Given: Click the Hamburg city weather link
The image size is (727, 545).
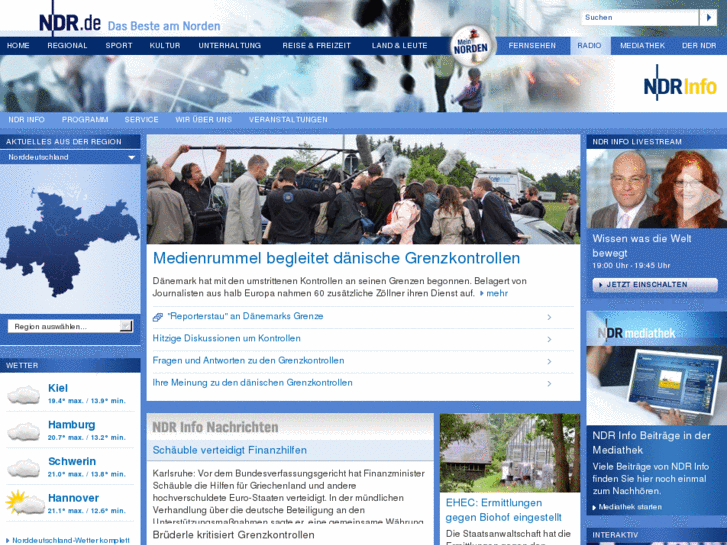Looking at the screenshot, I should (x=71, y=425).
